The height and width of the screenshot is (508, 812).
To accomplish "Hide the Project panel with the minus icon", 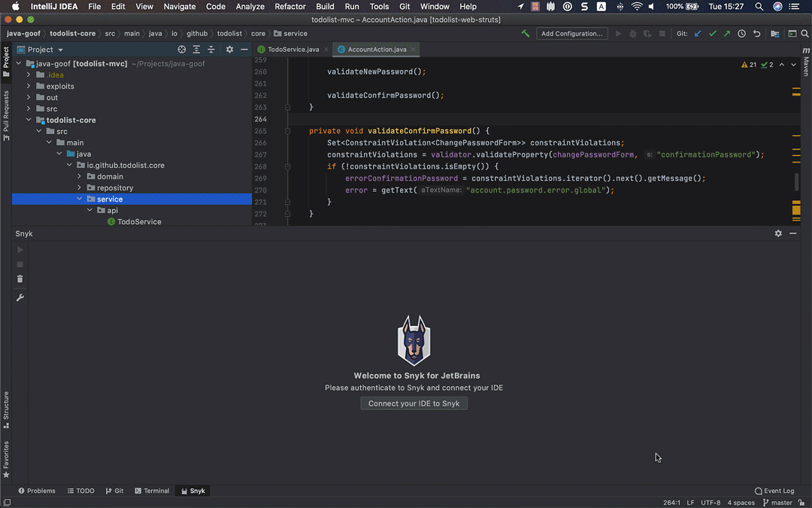I will (x=244, y=49).
